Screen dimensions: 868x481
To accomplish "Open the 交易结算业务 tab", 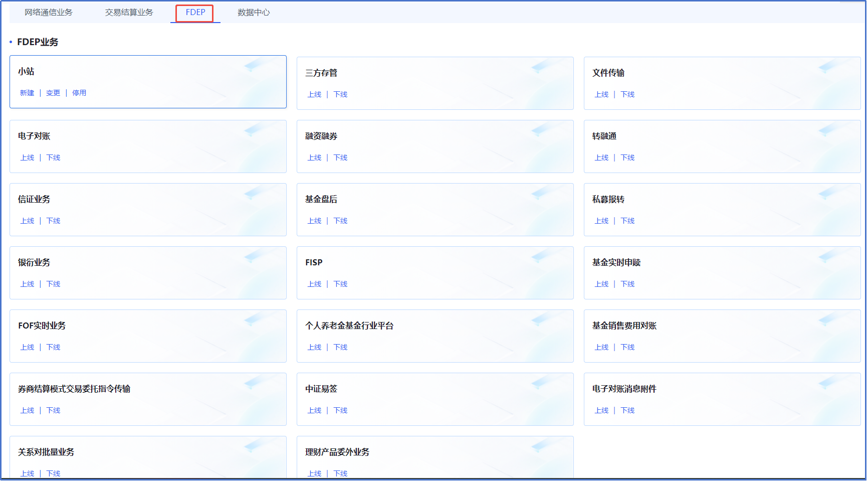I will point(129,13).
